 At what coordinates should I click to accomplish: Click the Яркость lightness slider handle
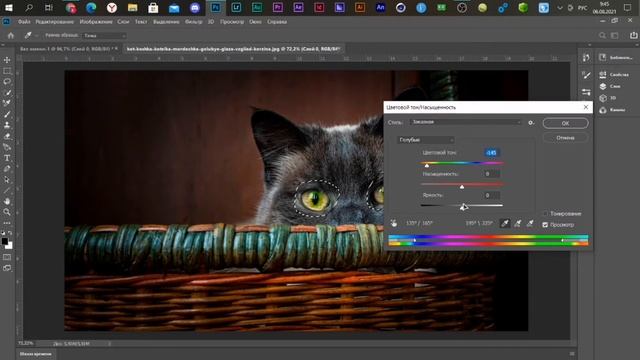(x=462, y=208)
